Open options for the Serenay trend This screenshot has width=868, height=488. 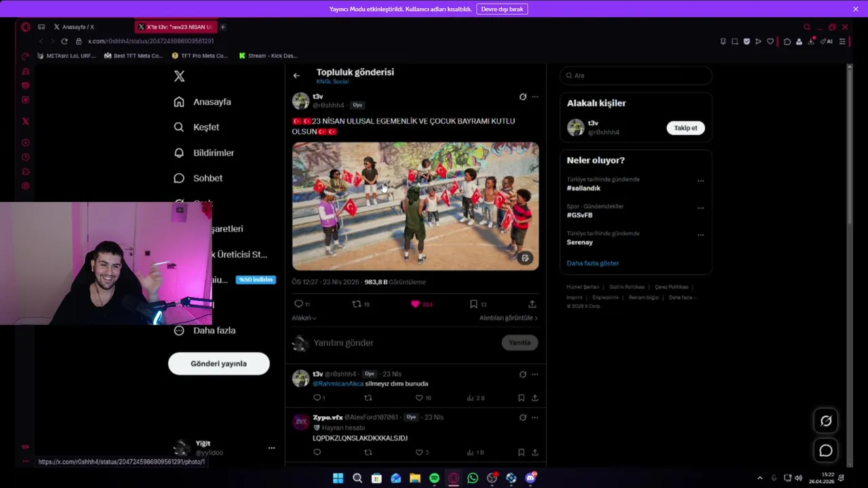click(x=701, y=235)
